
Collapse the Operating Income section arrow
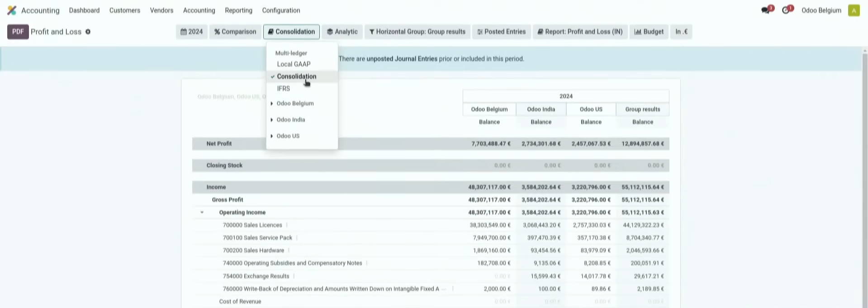202,212
